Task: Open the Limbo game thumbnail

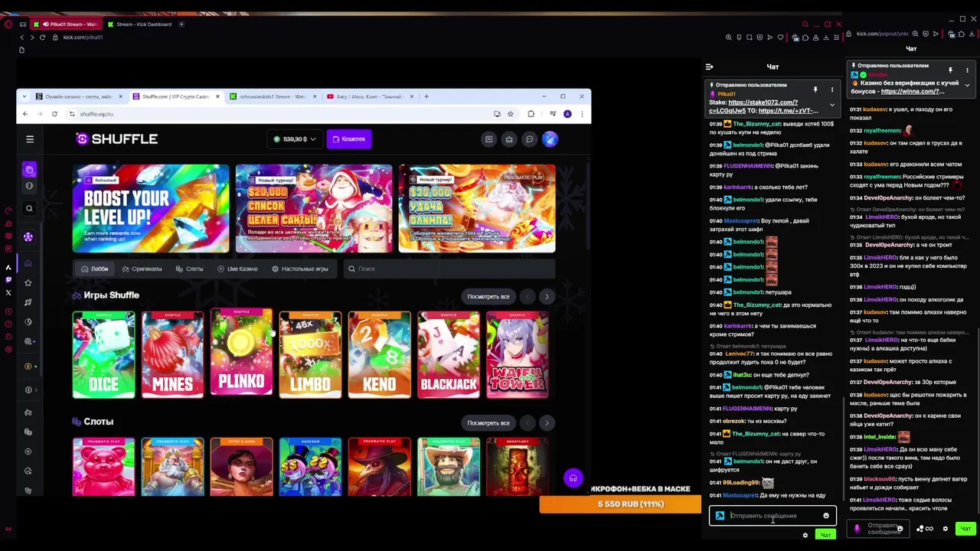Action: click(x=310, y=355)
